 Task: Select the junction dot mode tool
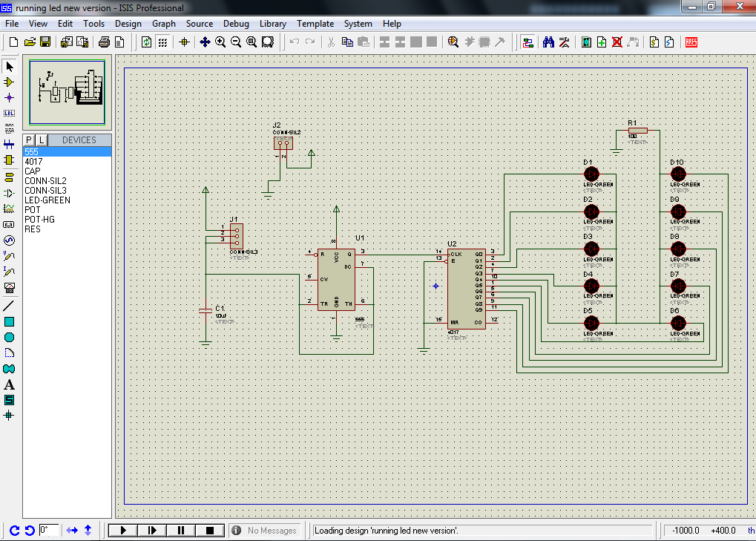click(x=10, y=97)
